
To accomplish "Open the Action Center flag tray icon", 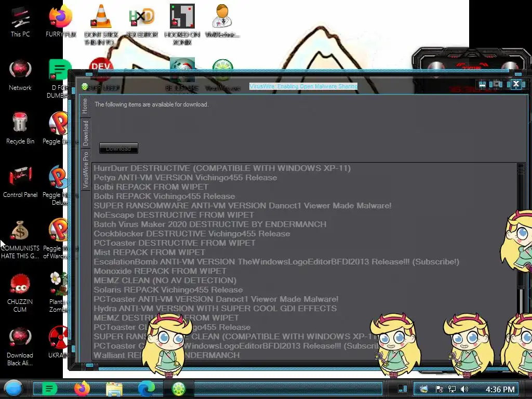I will pyautogui.click(x=440, y=389).
